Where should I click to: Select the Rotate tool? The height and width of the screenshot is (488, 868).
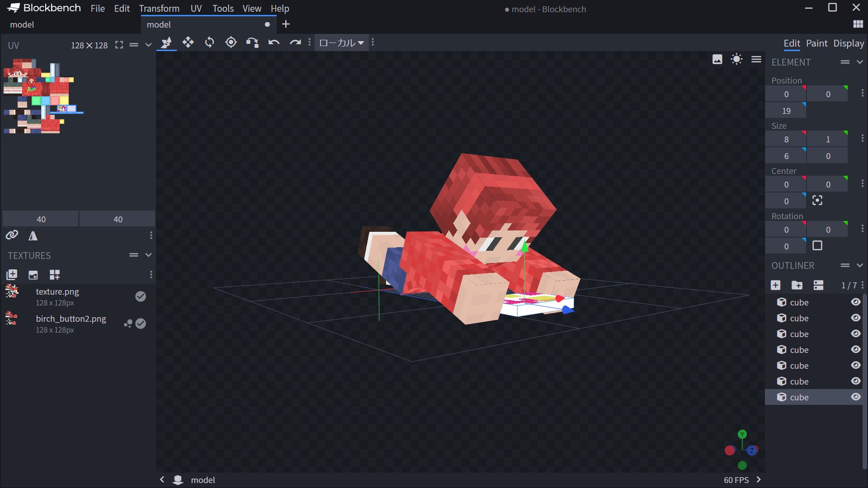209,42
